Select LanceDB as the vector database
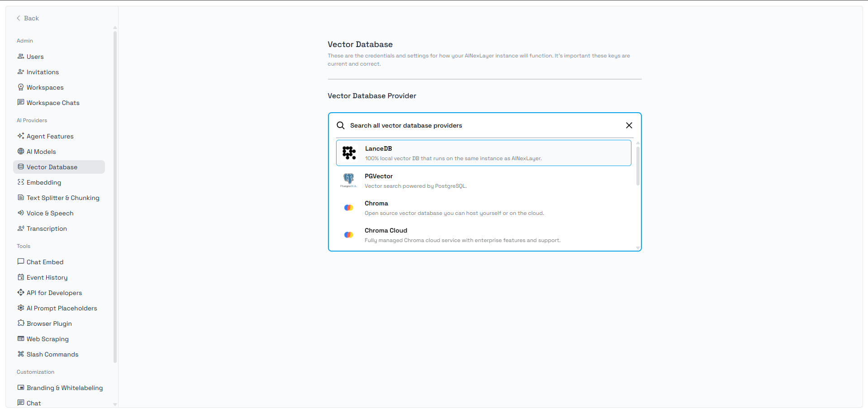 [483, 153]
